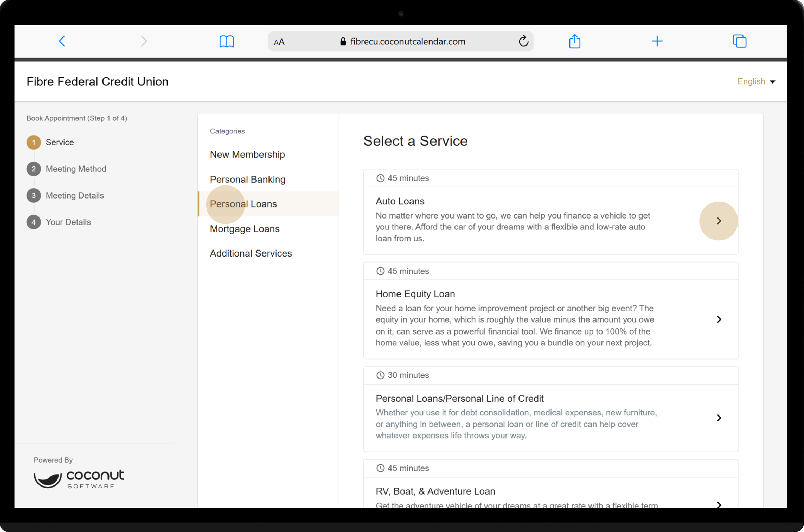This screenshot has width=804, height=532.
Task: Click Fibre Federal Credit Union title
Action: click(x=97, y=82)
